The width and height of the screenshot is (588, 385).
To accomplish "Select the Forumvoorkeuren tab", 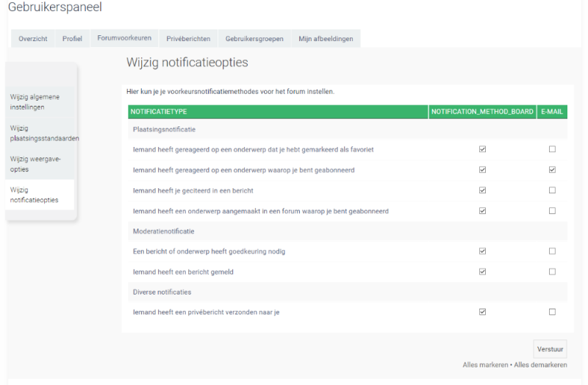I will tap(123, 38).
